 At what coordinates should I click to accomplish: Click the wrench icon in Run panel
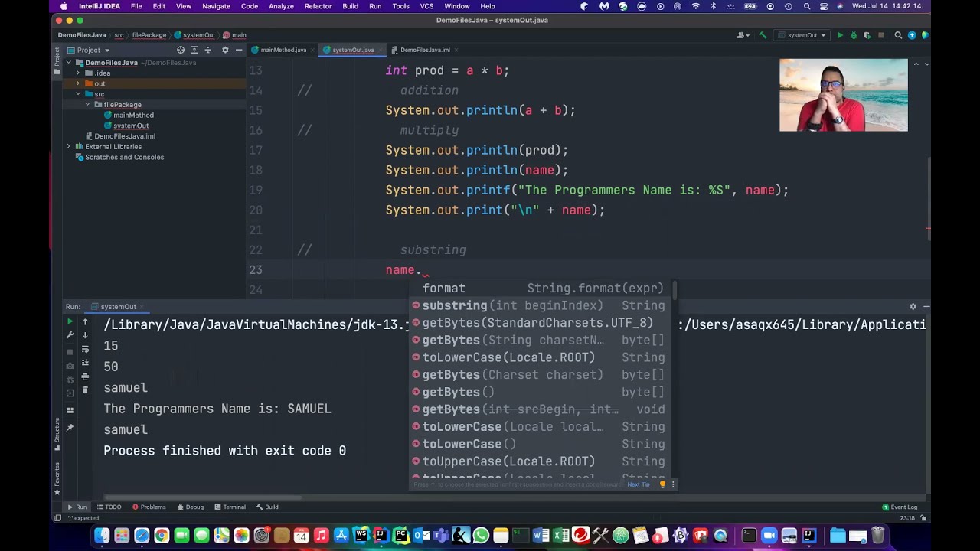[x=70, y=335]
